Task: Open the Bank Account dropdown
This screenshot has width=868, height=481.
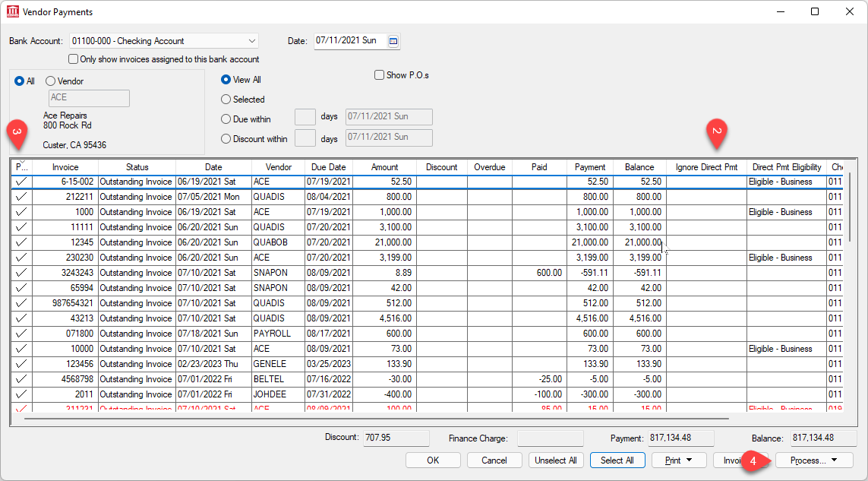Action: (x=254, y=40)
